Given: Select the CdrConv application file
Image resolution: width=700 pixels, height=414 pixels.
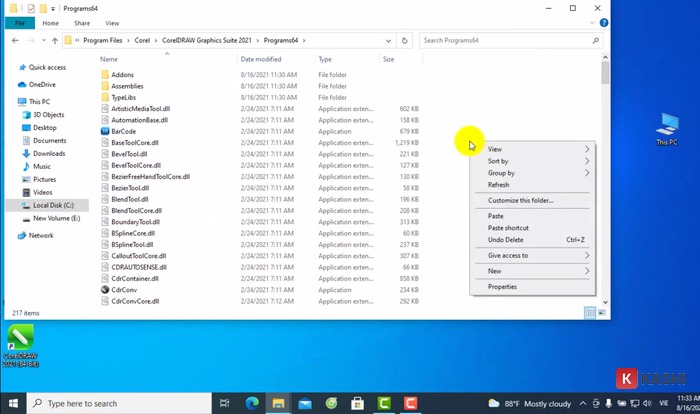Looking at the screenshot, I should [123, 290].
